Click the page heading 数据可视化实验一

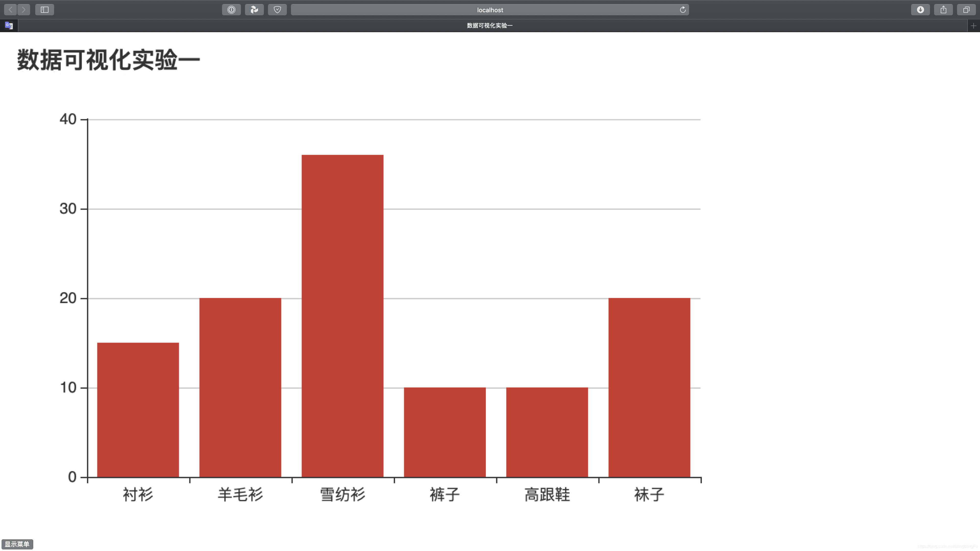point(108,60)
